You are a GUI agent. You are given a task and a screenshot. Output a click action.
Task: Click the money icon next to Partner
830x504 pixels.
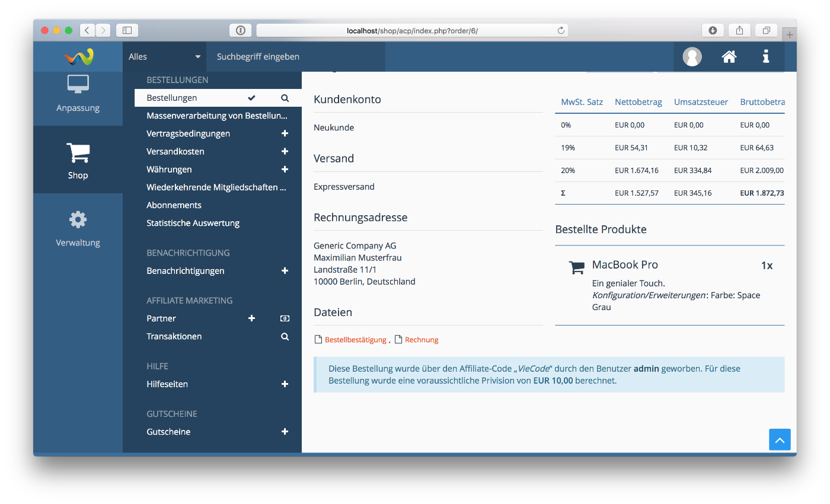(x=285, y=318)
